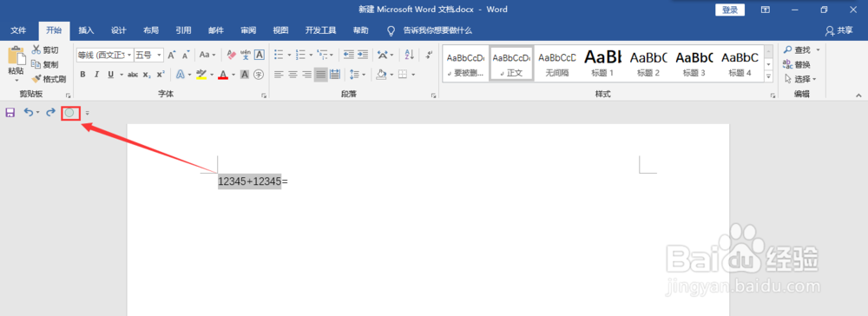Viewport: 868px width, 316px height.
Task: Click the Copy (复制) button
Action: pyautogui.click(x=45, y=64)
